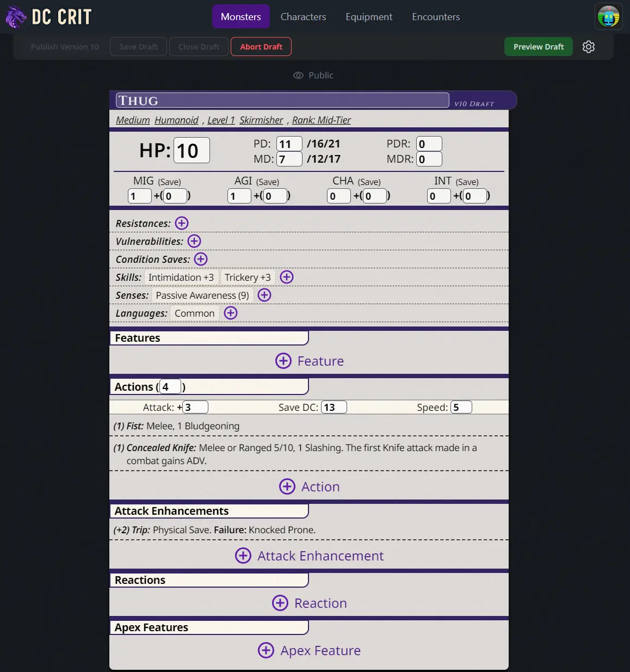Open the Fist action entry

(x=309, y=426)
